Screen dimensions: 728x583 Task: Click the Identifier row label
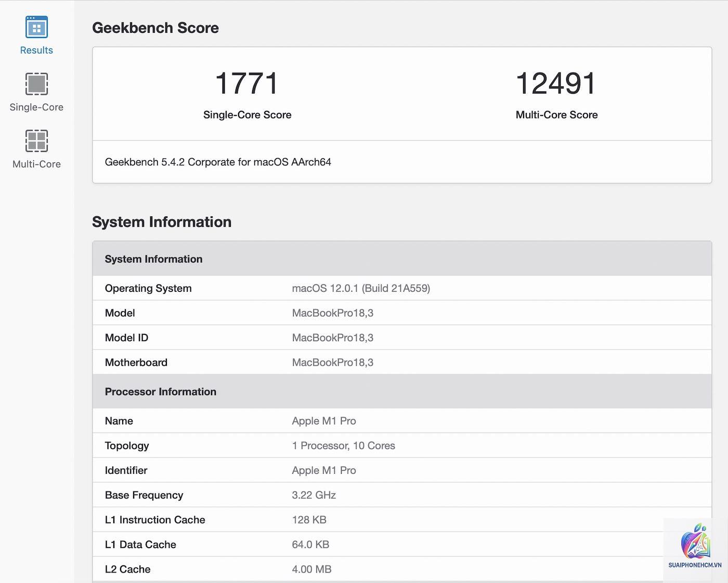(x=126, y=471)
